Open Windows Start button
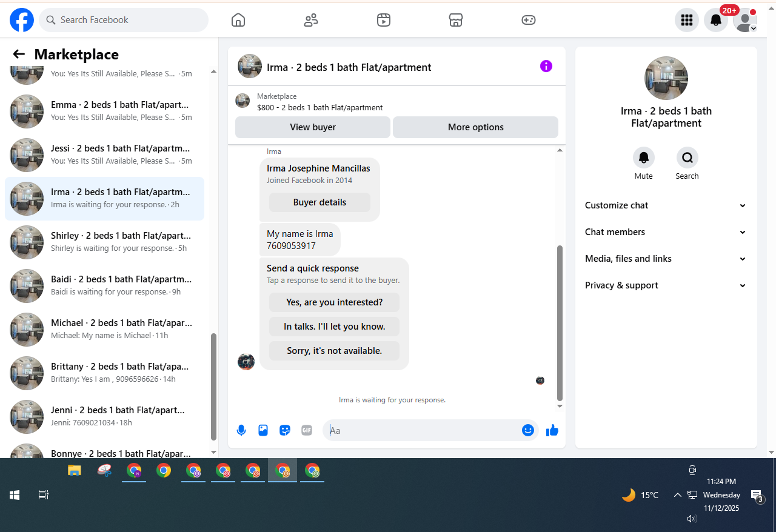 [15, 495]
